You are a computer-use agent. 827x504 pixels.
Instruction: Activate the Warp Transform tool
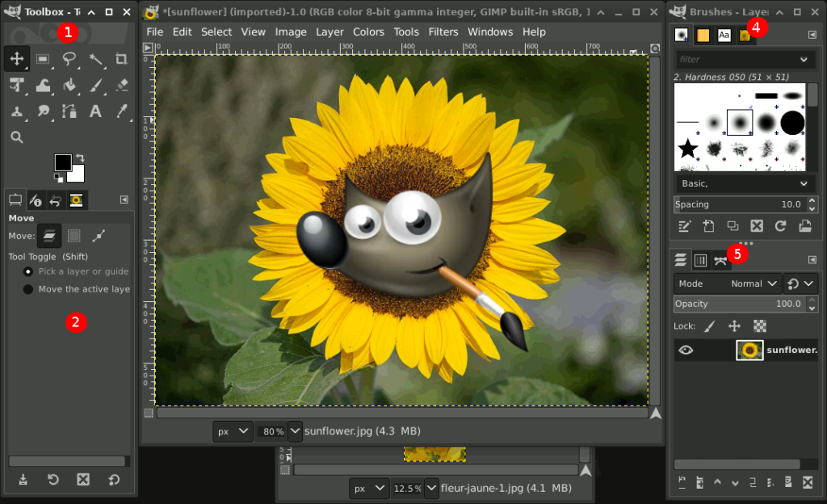click(x=43, y=85)
